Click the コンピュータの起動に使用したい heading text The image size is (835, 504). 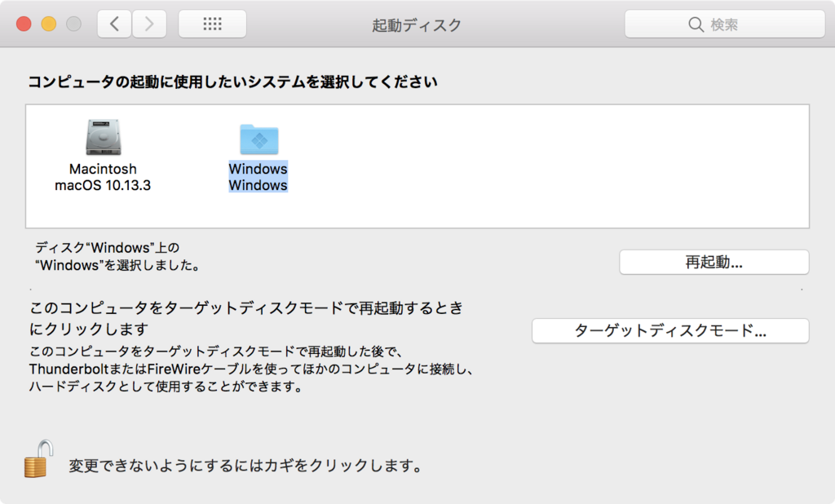coord(232,82)
